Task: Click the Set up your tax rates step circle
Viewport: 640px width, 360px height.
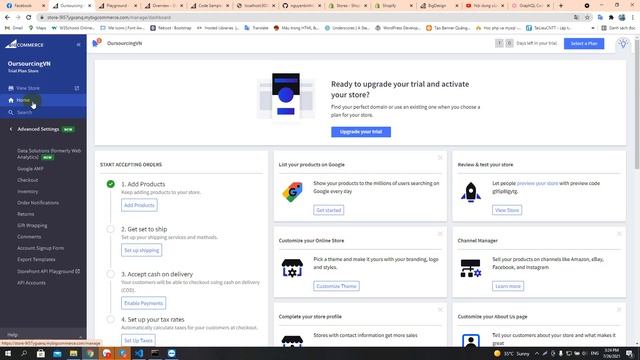Action: [111, 319]
